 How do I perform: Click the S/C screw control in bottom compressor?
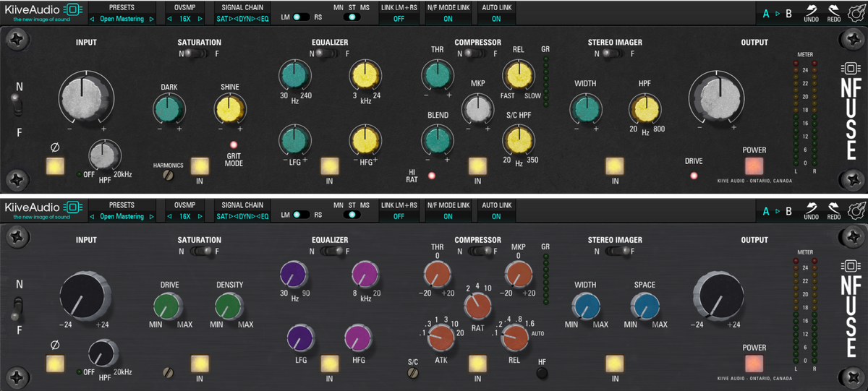413,373
